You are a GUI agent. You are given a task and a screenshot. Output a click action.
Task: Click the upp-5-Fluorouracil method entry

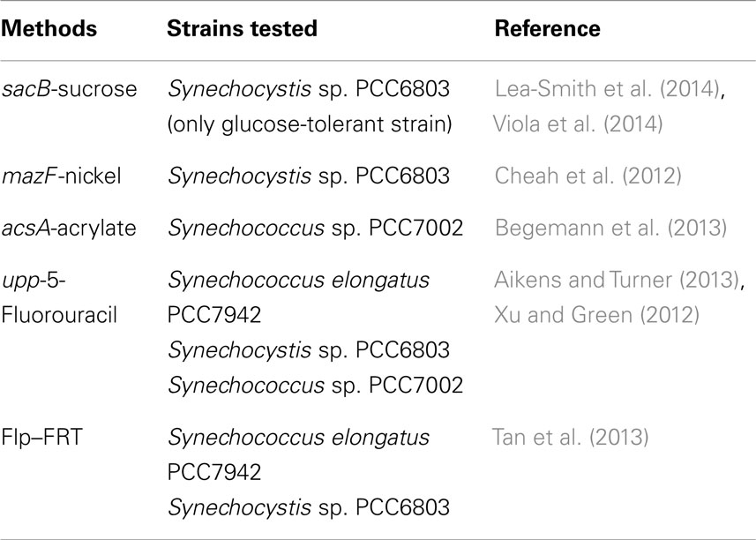(59, 297)
